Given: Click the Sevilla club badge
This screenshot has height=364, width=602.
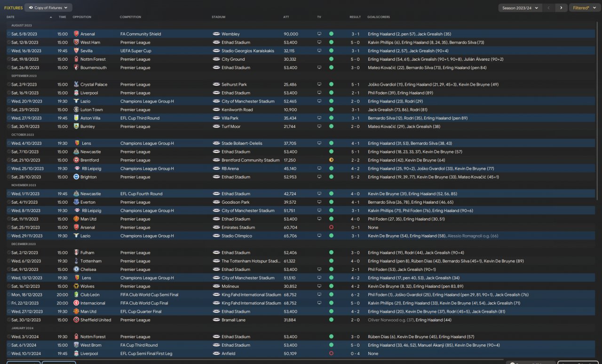Looking at the screenshot, I should [76, 51].
